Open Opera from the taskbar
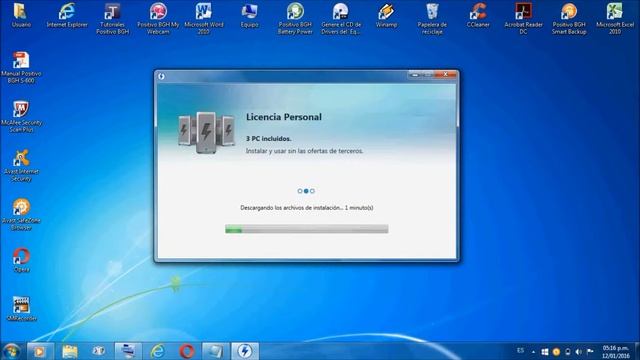 pos(187,351)
